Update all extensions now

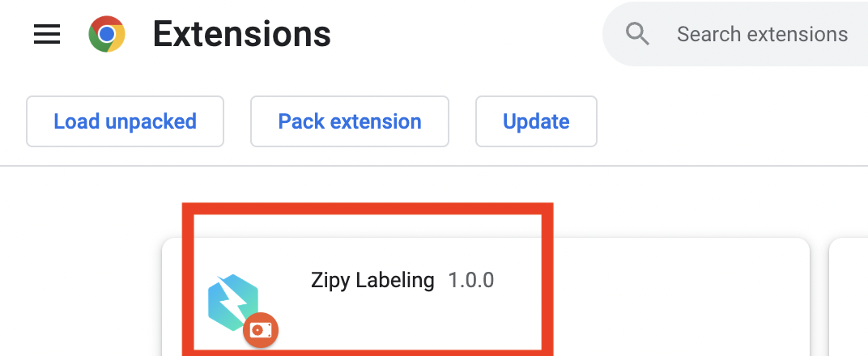coord(536,121)
